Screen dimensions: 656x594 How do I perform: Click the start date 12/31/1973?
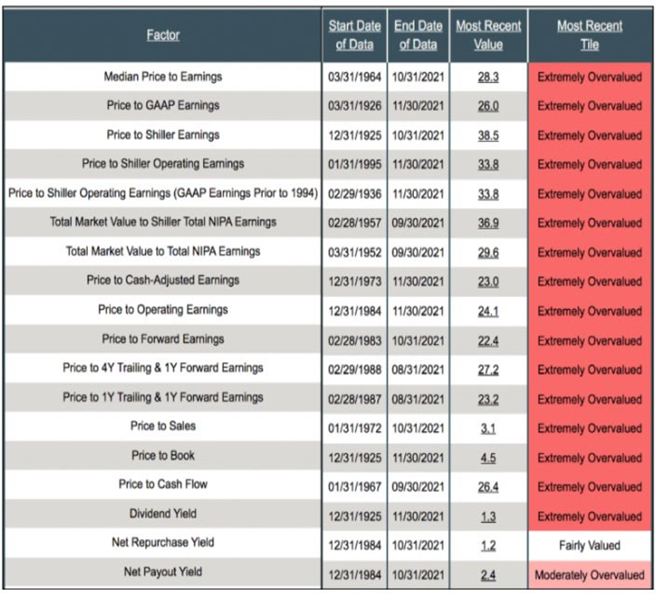pyautogui.click(x=354, y=282)
